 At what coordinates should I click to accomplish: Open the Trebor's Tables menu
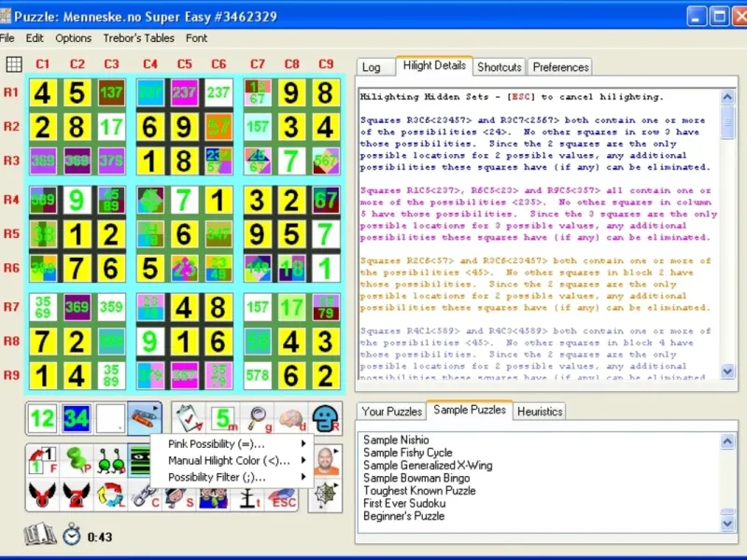[138, 38]
